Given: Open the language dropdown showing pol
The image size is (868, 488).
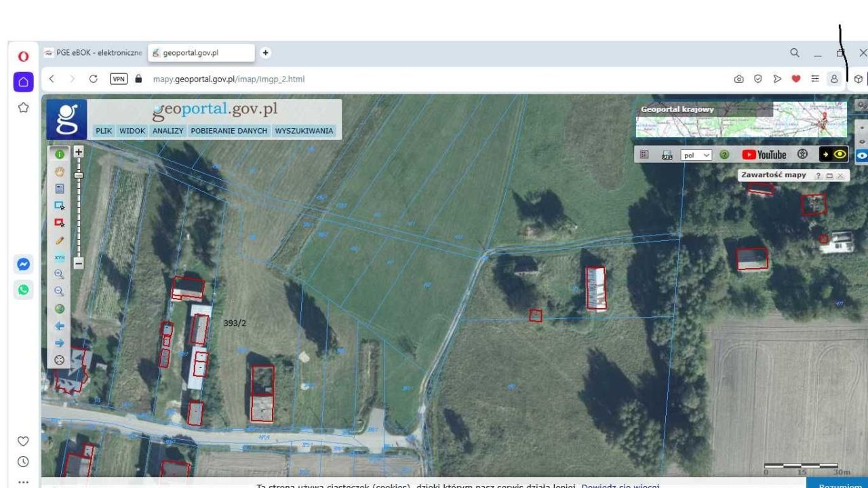Looking at the screenshot, I should pyautogui.click(x=696, y=155).
